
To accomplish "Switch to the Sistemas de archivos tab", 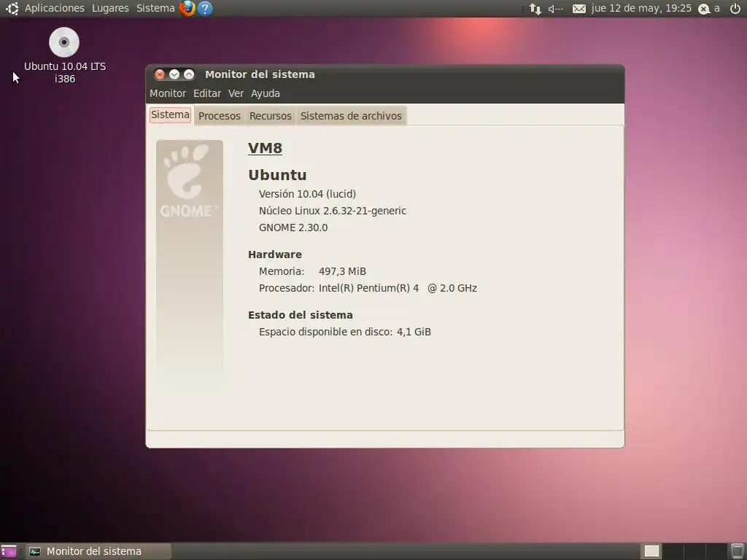I will tap(351, 116).
